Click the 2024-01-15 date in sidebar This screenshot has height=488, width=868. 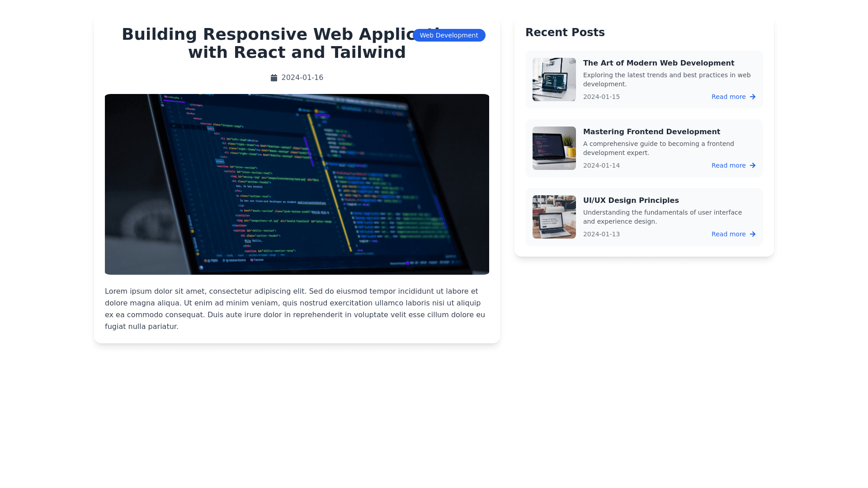[x=601, y=97]
